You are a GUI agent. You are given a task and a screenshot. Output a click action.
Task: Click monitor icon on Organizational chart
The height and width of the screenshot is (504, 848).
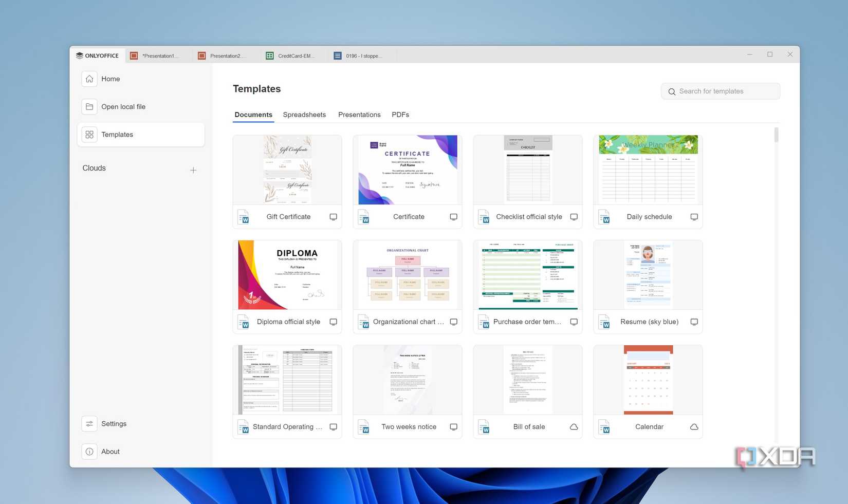point(453,322)
